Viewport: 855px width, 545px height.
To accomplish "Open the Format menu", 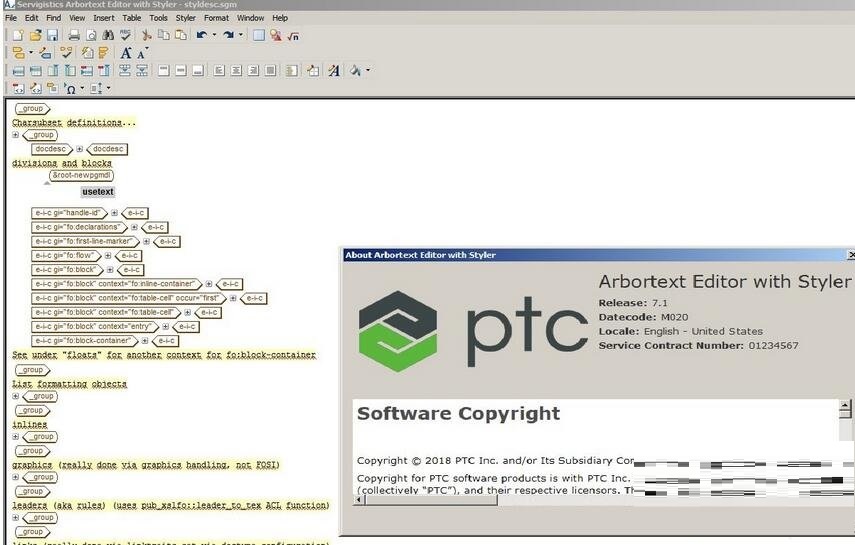I will point(216,18).
